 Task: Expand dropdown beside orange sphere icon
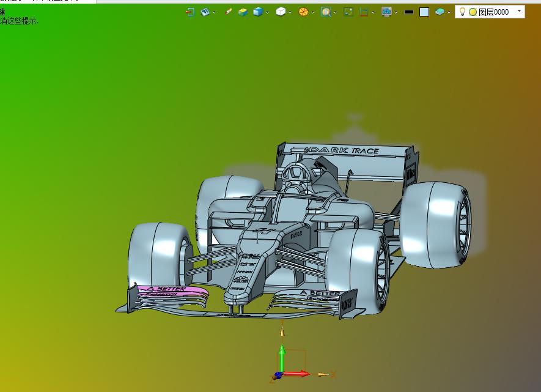pos(312,12)
